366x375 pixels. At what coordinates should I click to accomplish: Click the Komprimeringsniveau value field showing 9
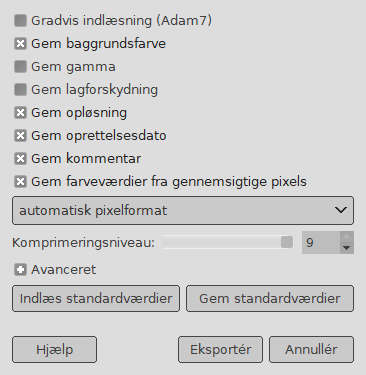321,242
